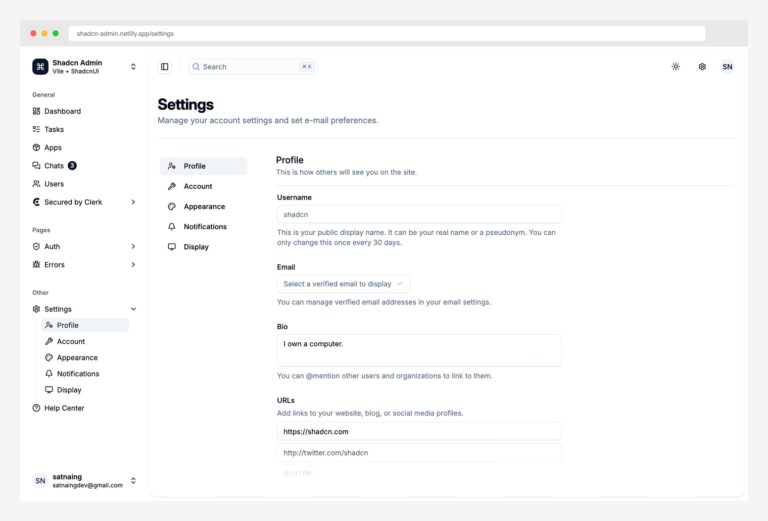Expand the Auth section chevron
The width and height of the screenshot is (768, 521).
click(133, 246)
